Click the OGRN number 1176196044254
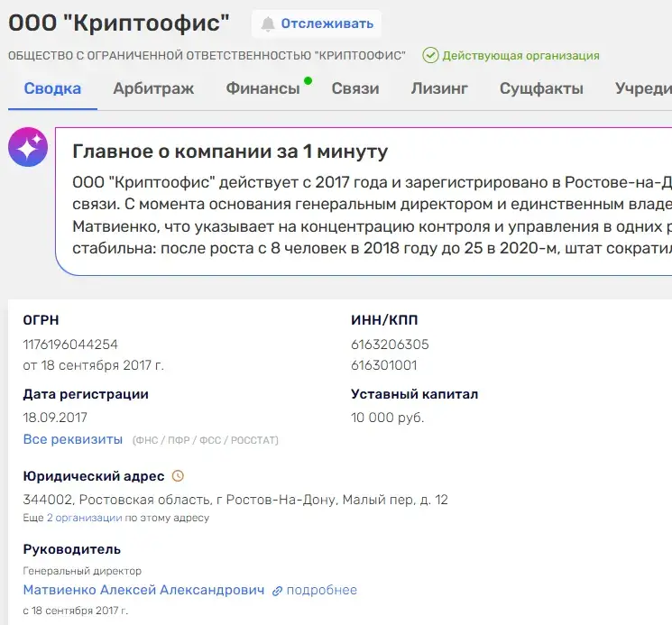 pyautogui.click(x=70, y=345)
